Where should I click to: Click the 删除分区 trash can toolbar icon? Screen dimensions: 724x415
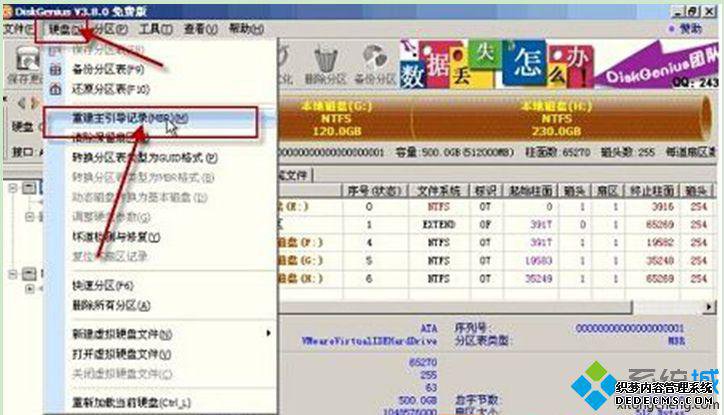pyautogui.click(x=326, y=59)
